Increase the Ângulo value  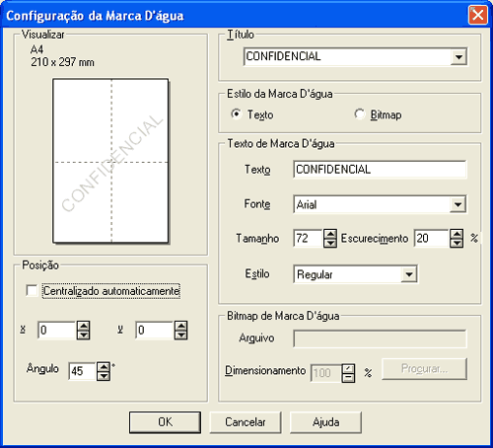tap(104, 367)
